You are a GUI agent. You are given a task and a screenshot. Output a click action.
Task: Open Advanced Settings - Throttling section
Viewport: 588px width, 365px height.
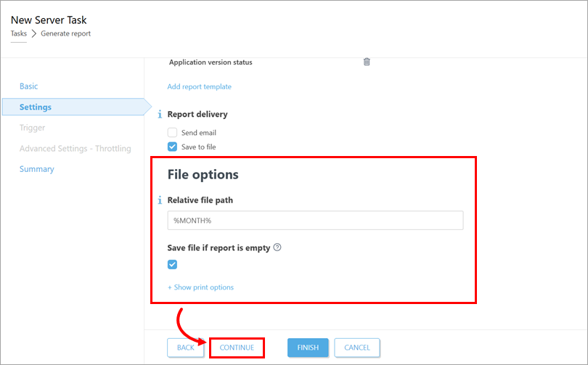75,149
